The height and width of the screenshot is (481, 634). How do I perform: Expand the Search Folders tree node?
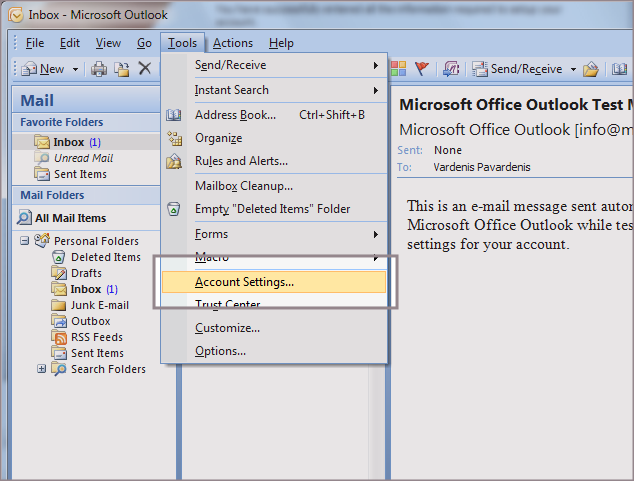41,369
